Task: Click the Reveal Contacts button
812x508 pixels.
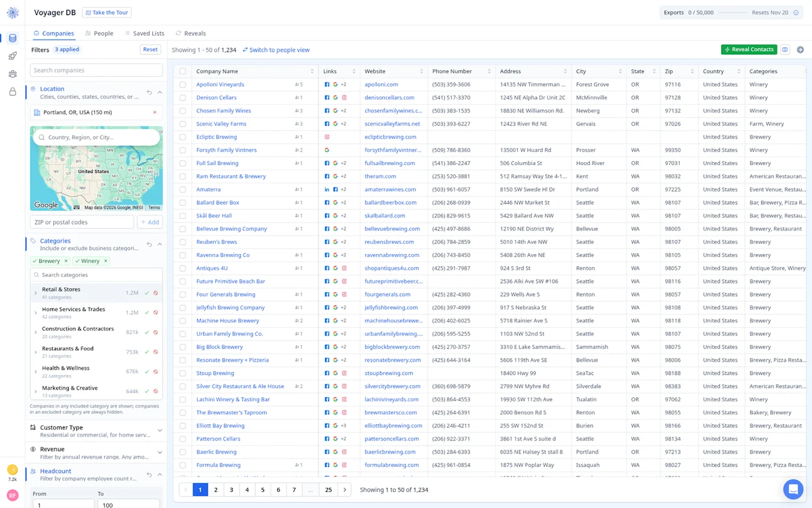Action: [x=749, y=50]
